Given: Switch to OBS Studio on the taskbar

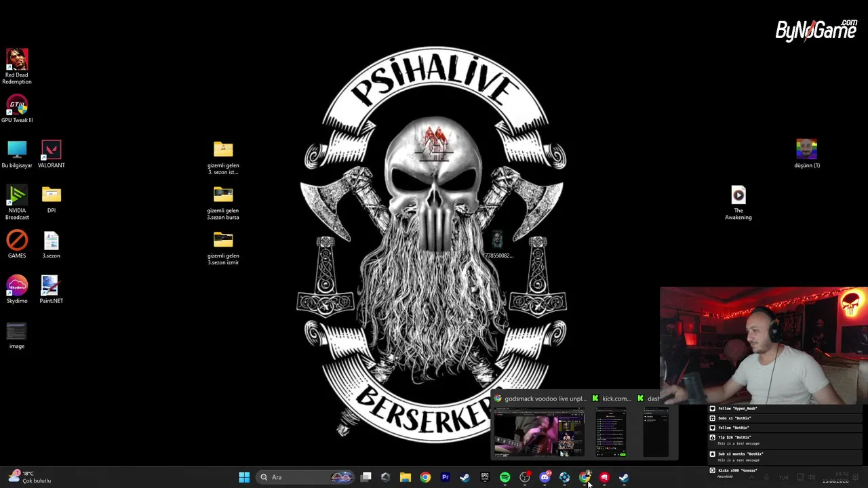Looking at the screenshot, I should [x=525, y=477].
